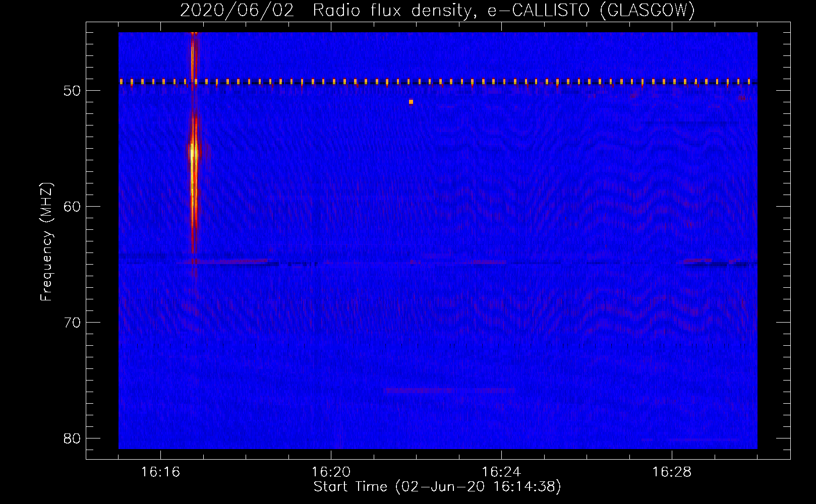Image resolution: width=816 pixels, height=504 pixels.
Task: Click the 16:16 time tick label
Action: (160, 472)
